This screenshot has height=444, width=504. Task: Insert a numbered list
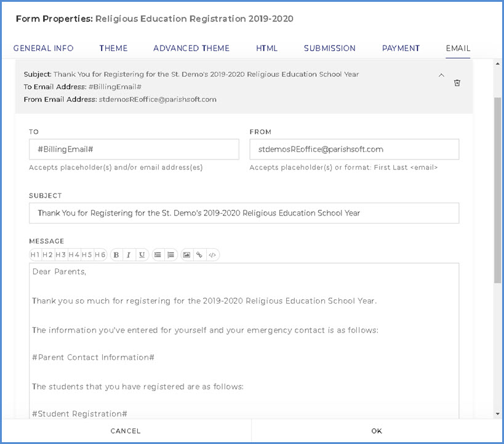(171, 255)
